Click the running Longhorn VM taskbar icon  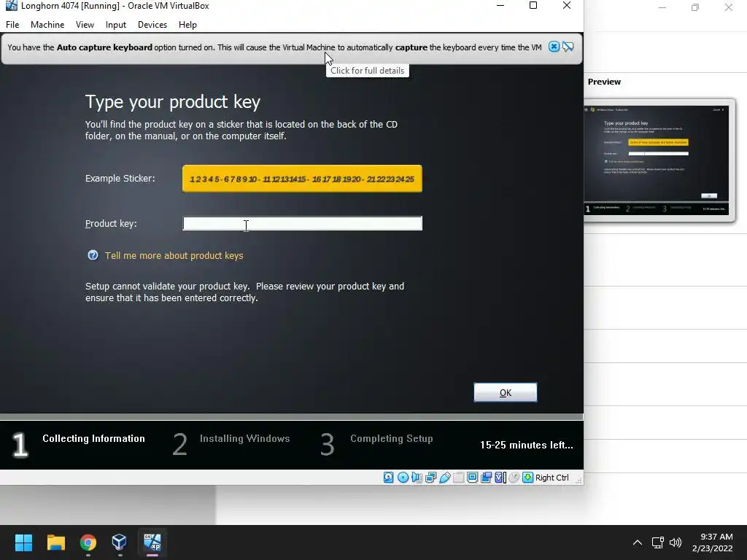pos(152,542)
